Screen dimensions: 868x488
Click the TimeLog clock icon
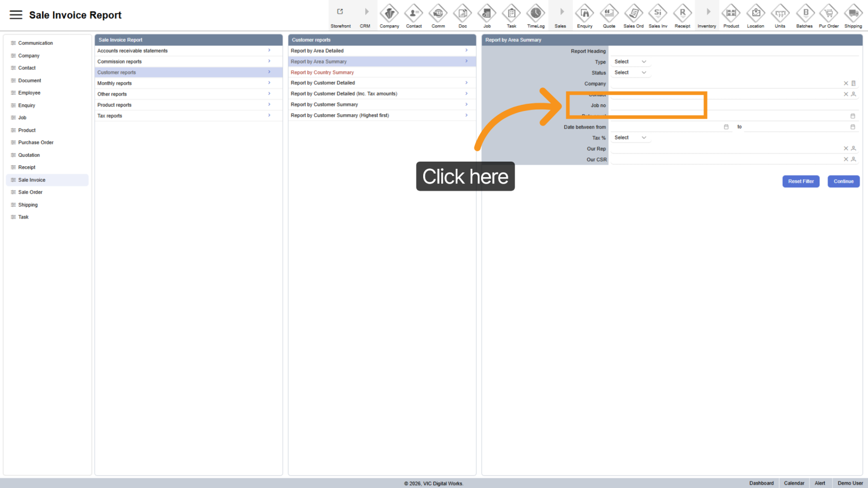[536, 13]
